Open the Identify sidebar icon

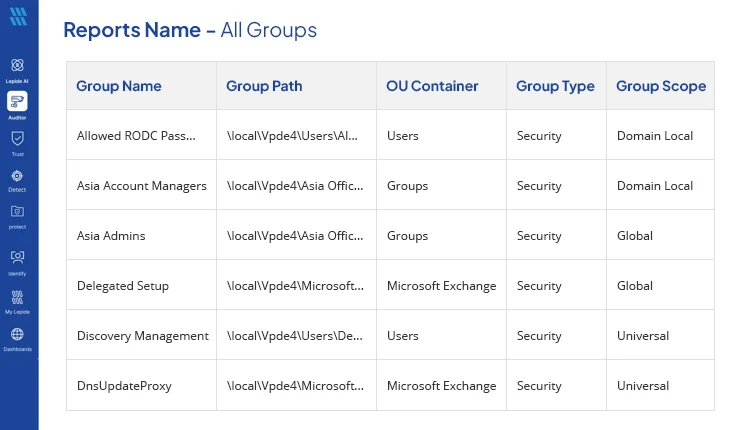click(x=17, y=257)
